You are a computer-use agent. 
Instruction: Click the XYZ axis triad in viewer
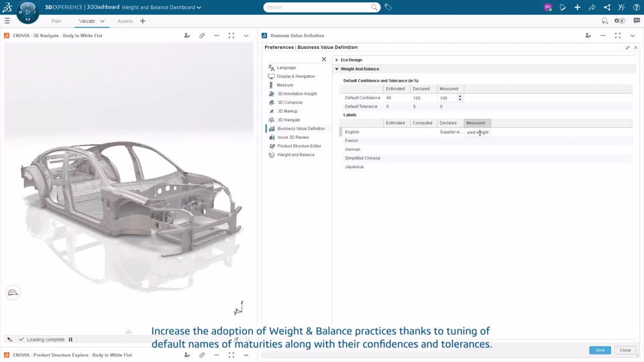coord(238,308)
